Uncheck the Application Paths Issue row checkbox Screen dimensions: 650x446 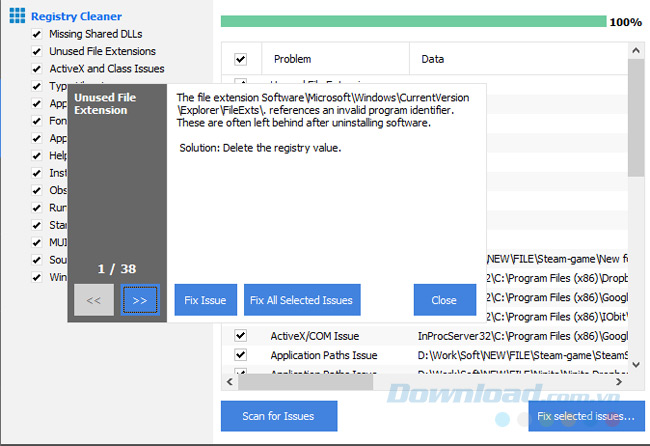click(x=240, y=355)
